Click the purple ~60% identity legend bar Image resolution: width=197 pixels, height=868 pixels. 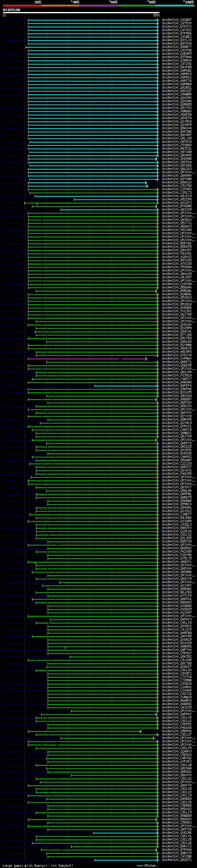coord(99,6)
